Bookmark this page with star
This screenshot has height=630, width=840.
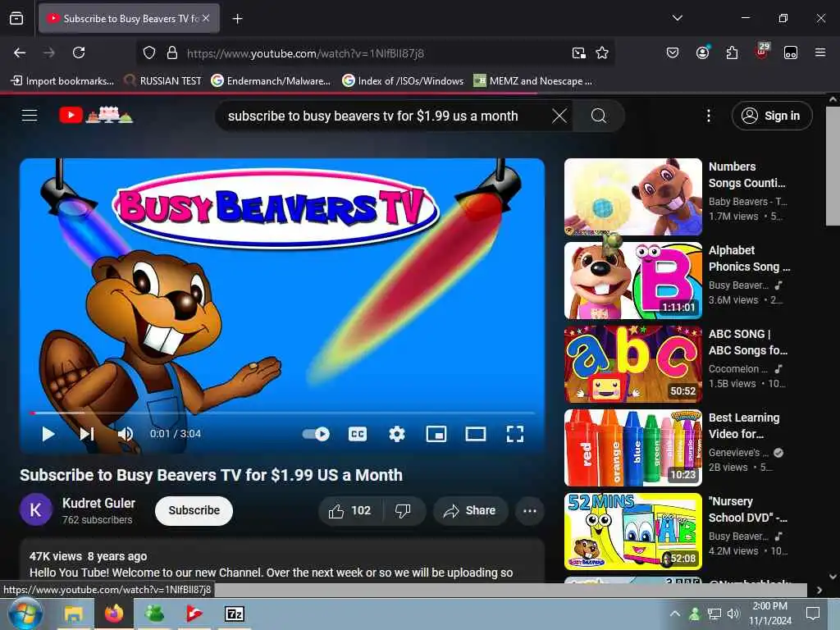click(x=602, y=53)
